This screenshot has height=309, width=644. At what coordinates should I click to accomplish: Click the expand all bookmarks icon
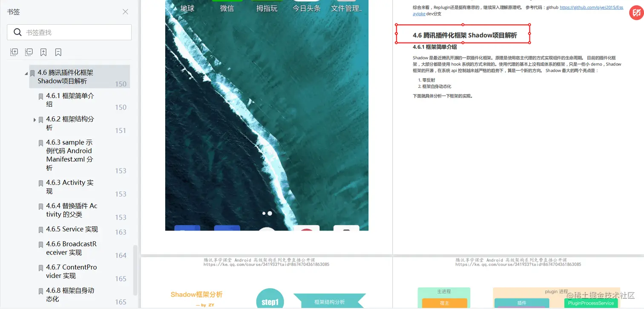(14, 52)
